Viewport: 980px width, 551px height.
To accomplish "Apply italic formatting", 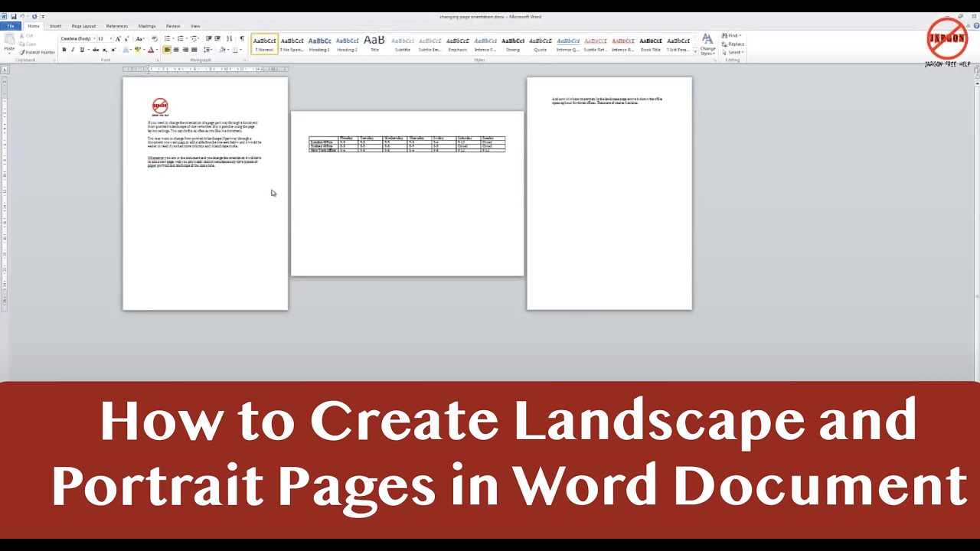I will [73, 50].
